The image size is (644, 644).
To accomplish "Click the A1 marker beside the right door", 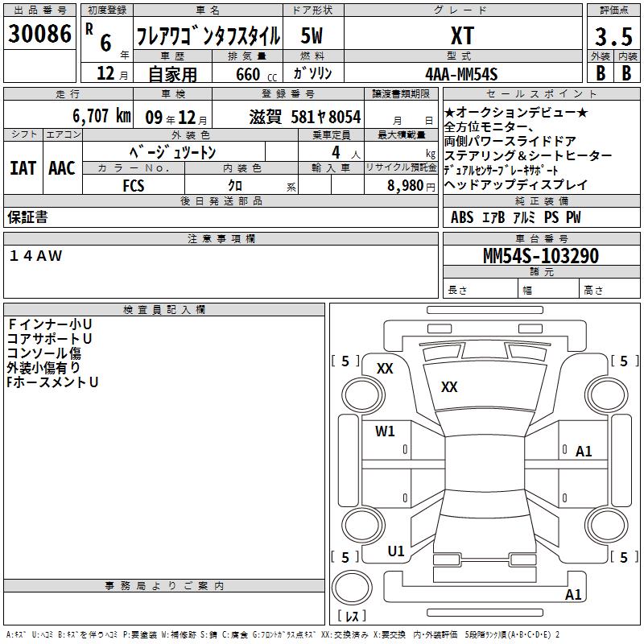I will tap(584, 452).
